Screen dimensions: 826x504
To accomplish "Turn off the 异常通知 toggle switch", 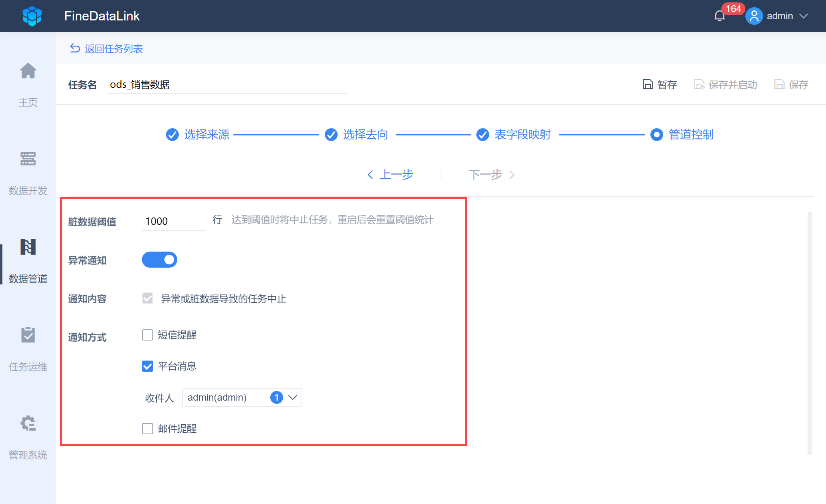I will [x=160, y=260].
